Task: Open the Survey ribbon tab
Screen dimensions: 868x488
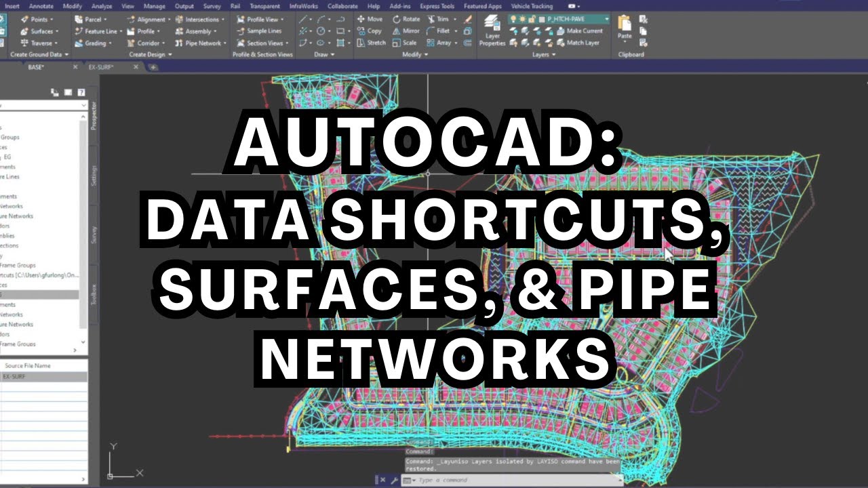Action: [212, 6]
